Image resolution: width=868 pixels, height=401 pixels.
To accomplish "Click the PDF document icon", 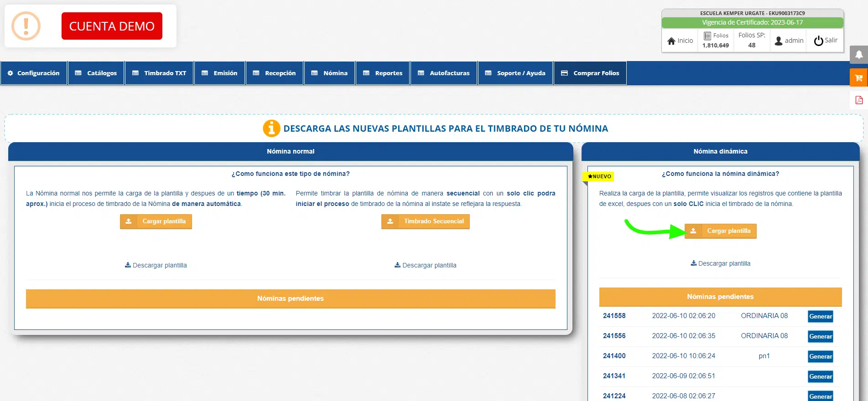I will pos(858,100).
